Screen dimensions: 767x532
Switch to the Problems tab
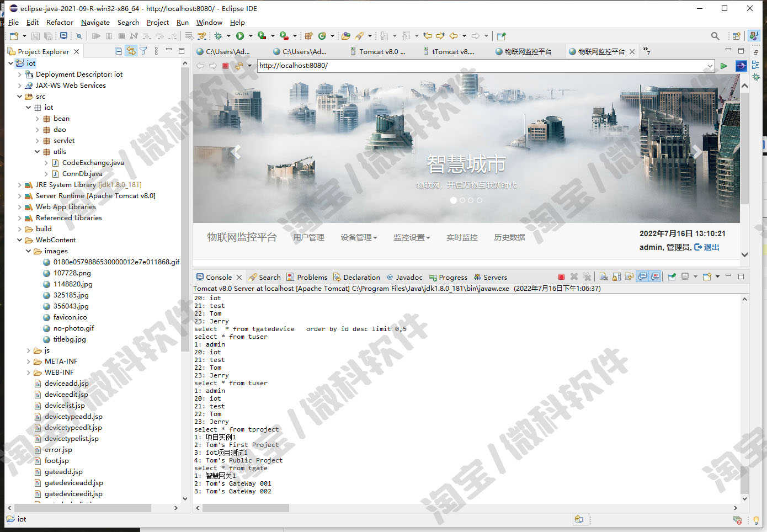[x=306, y=277]
